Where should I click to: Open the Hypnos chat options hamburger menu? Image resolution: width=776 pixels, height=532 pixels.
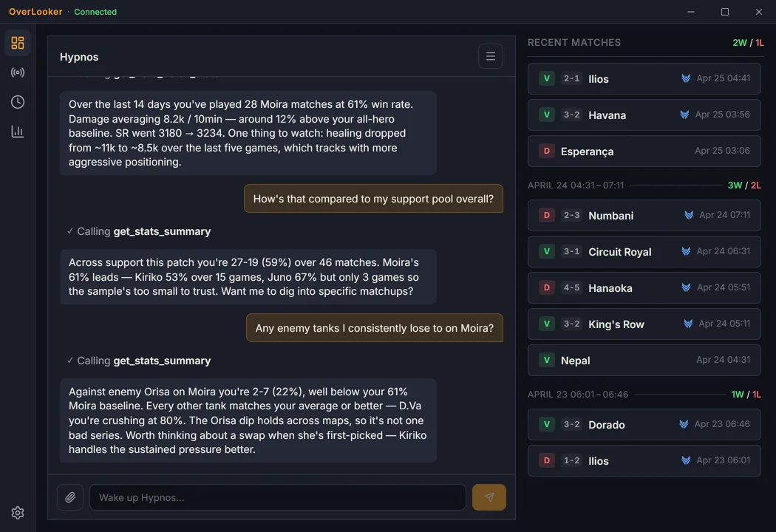click(x=491, y=55)
